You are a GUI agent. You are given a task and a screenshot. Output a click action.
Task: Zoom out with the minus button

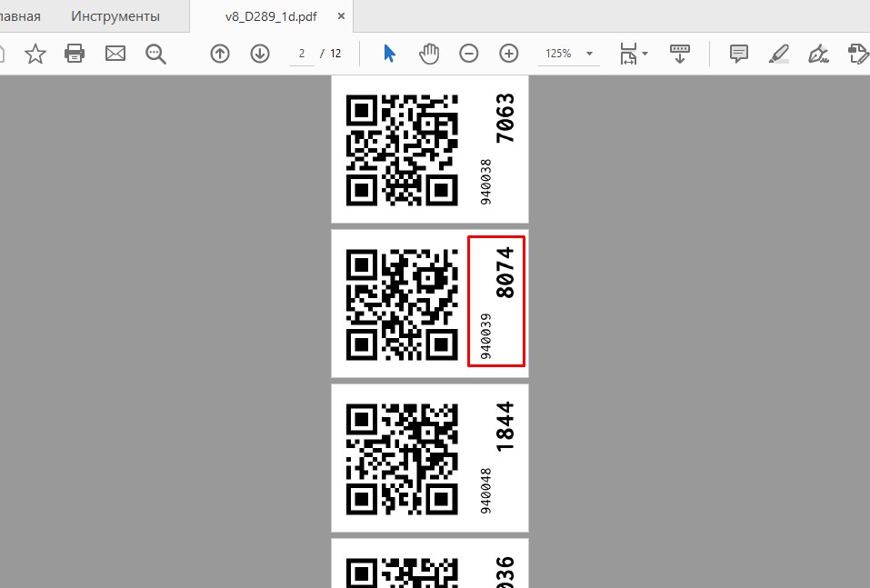[x=469, y=54]
